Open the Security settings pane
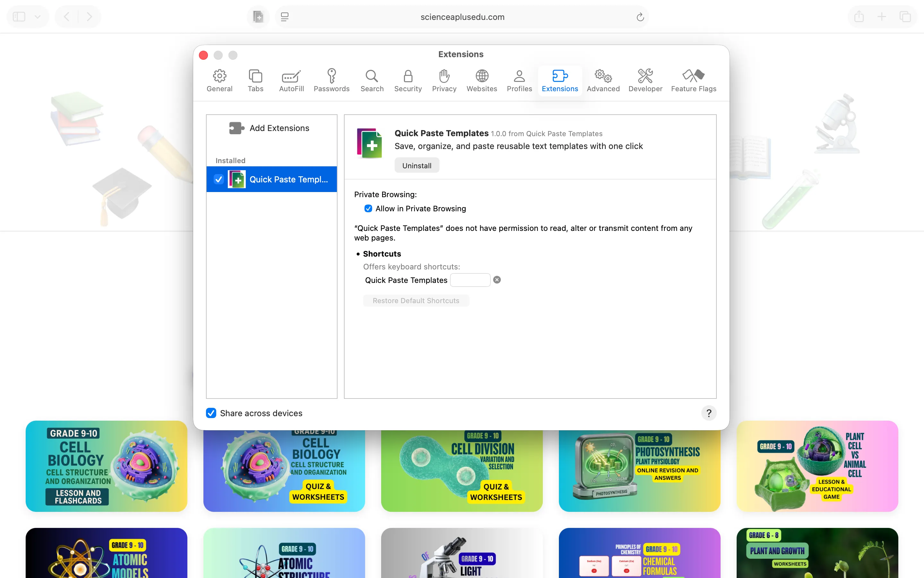The width and height of the screenshot is (924, 578). (x=408, y=81)
